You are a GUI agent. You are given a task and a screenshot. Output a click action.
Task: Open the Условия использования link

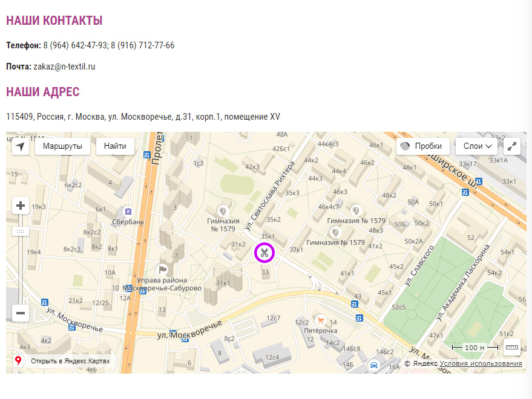pyautogui.click(x=481, y=364)
